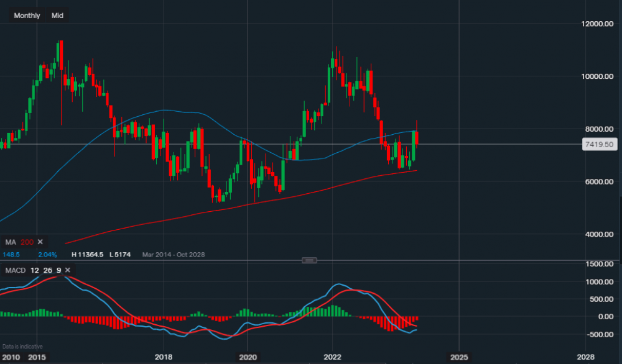
Task: Close the MACD indicator panel
Action: pos(67,270)
